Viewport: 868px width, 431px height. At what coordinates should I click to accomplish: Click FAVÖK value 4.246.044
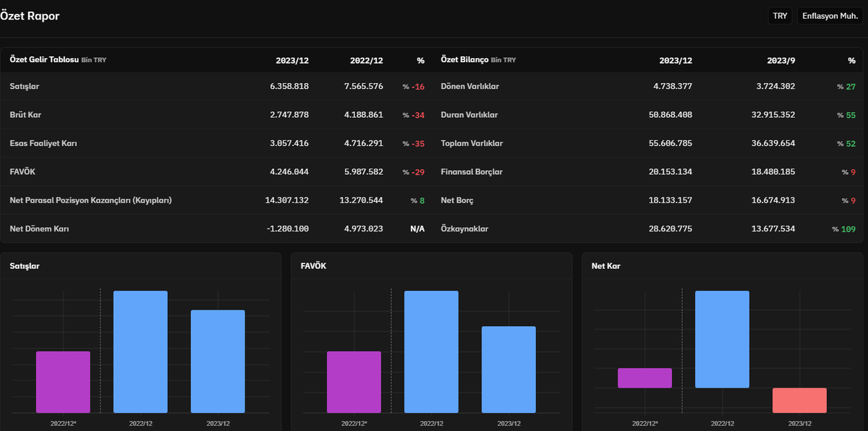click(289, 172)
